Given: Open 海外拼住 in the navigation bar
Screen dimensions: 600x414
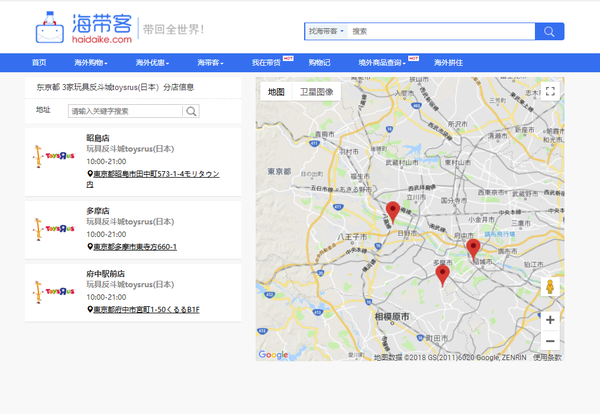Looking at the screenshot, I should pos(448,63).
